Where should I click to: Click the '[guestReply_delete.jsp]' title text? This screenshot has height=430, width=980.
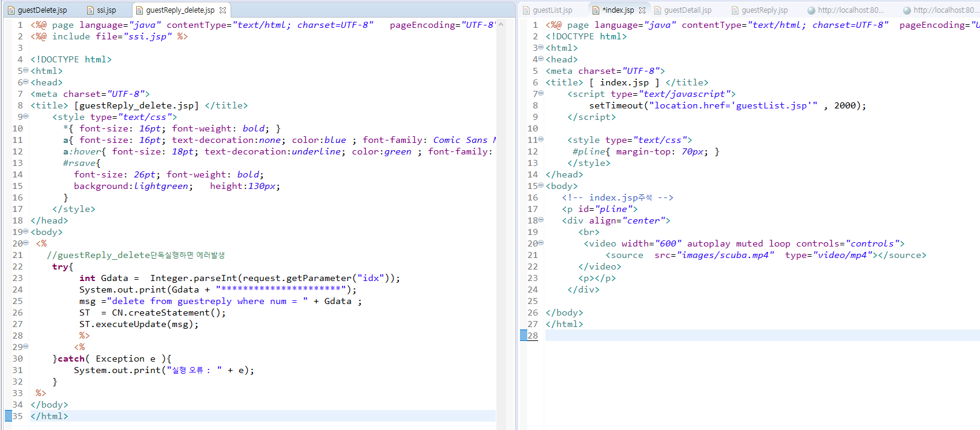[136, 105]
